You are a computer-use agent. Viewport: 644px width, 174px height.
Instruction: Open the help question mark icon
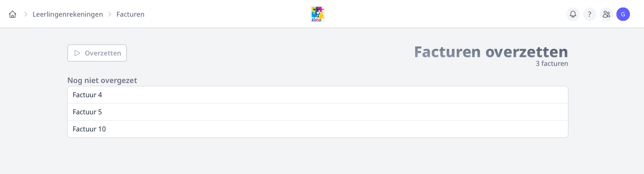pos(590,14)
